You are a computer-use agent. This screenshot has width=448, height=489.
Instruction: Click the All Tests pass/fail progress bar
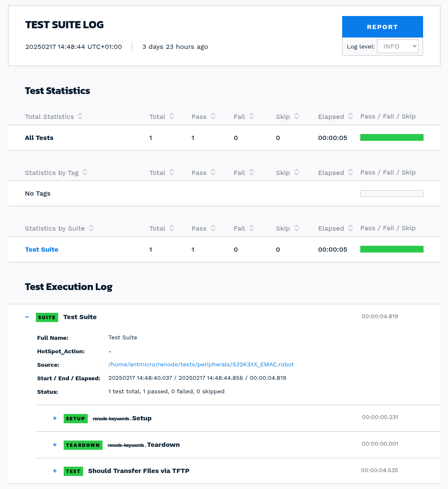391,137
